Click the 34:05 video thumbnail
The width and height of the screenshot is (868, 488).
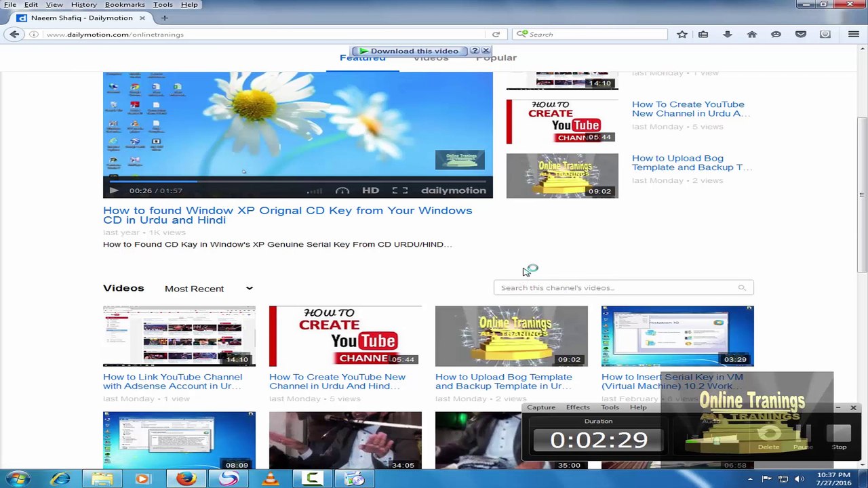click(x=345, y=441)
